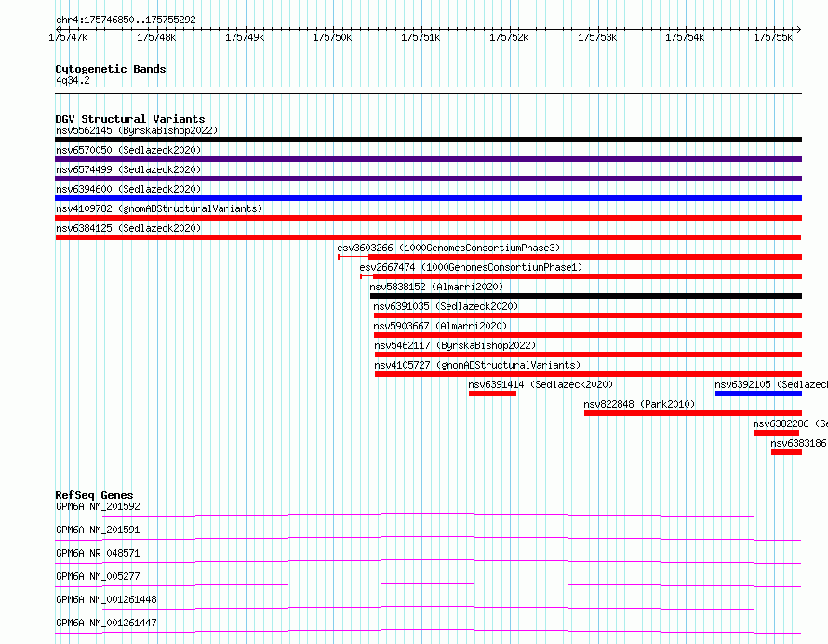Open nsv4105727 (gnomADStructuralVariants) label

point(477,365)
